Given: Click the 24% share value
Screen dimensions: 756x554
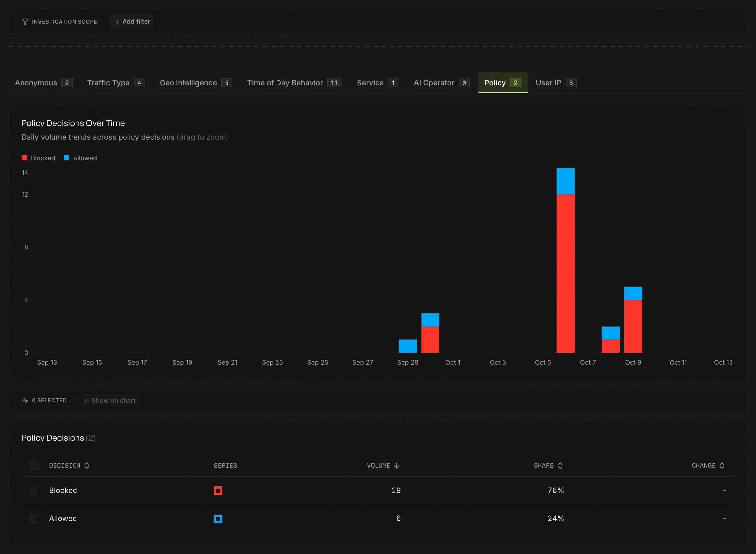Looking at the screenshot, I should click(x=556, y=518).
